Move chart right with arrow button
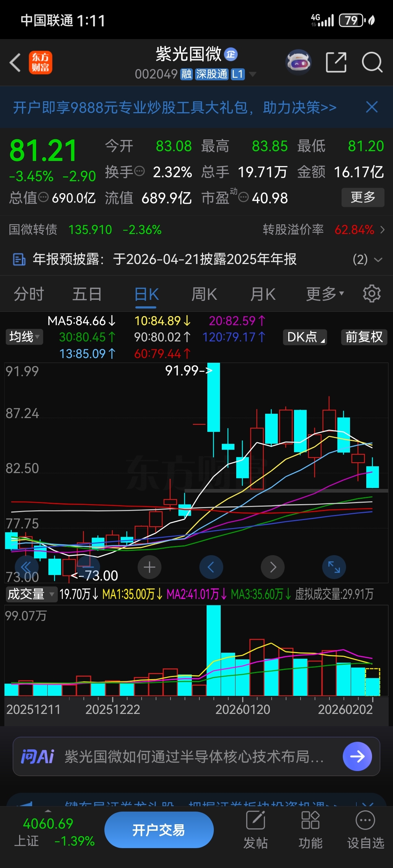 [273, 567]
